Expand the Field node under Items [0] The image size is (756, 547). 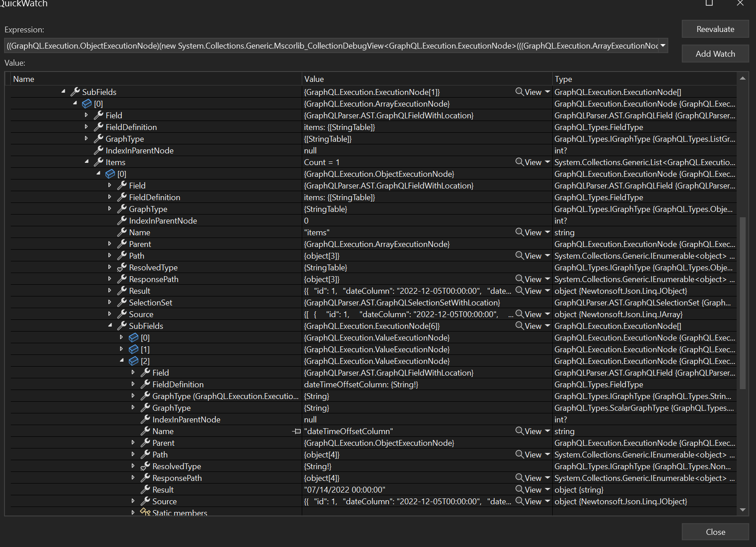pos(110,185)
